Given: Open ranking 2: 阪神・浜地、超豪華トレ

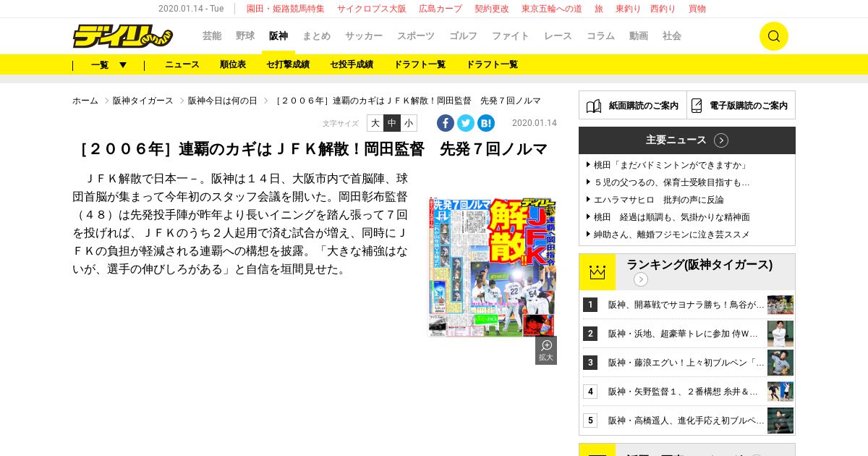Looking at the screenshot, I should [x=684, y=334].
